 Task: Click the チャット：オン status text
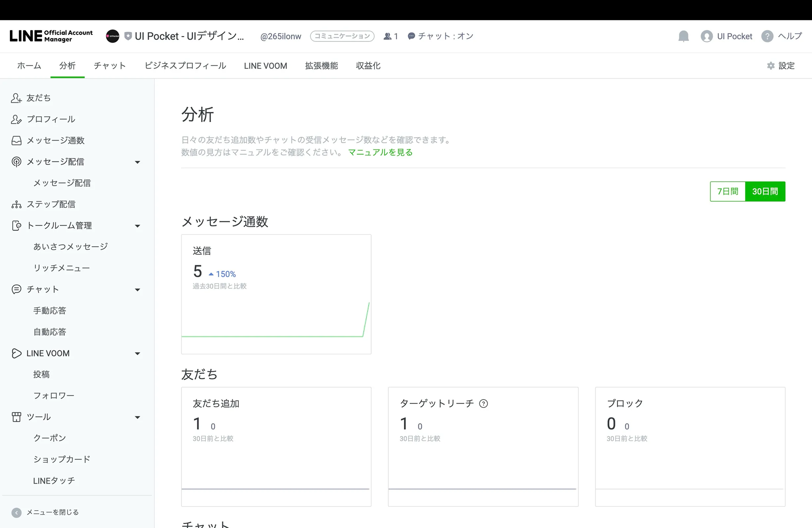pos(446,36)
